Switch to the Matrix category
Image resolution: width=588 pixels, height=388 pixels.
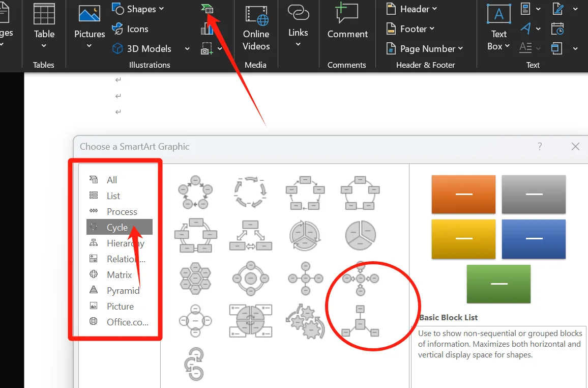point(119,275)
